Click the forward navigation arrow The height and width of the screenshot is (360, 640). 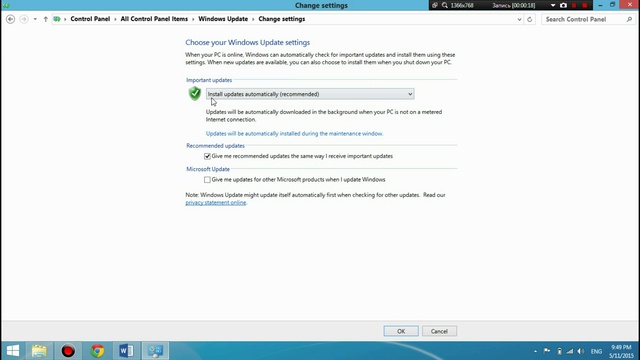[x=24, y=19]
